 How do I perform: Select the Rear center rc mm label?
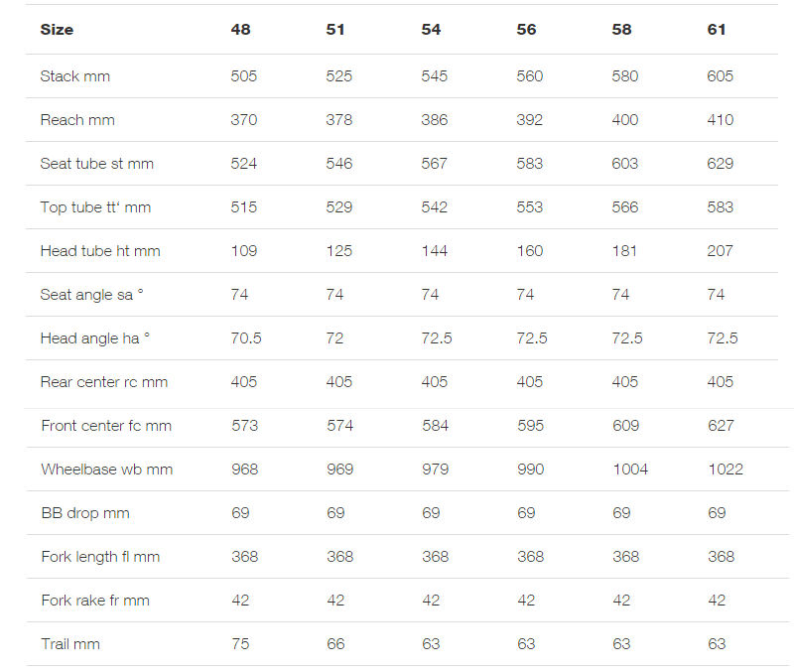coord(104,382)
